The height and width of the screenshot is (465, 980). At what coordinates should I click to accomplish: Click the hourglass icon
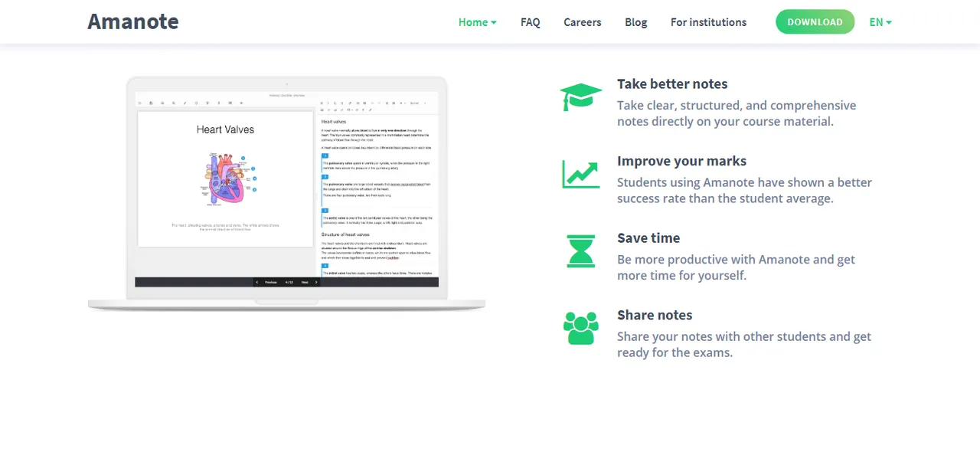580,251
